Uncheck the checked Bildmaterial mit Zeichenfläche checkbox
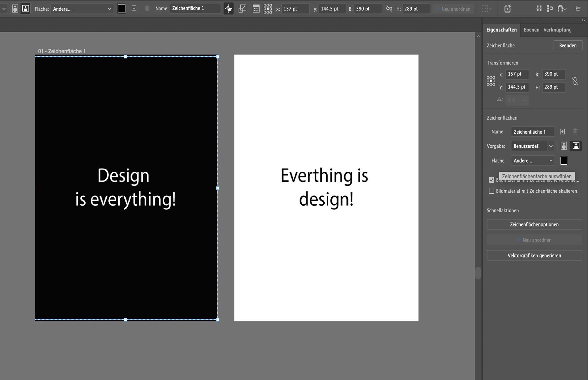Viewport: 588px width, 380px height. [x=492, y=180]
